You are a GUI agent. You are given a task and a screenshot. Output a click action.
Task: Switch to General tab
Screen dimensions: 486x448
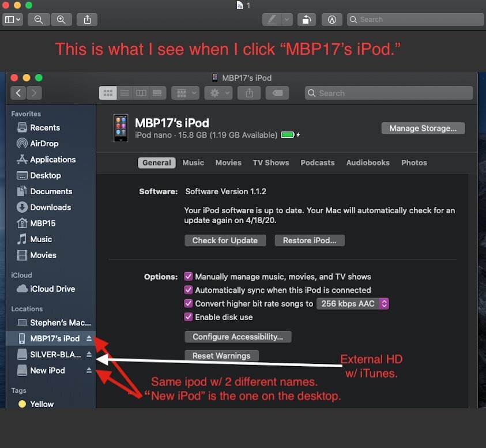pyautogui.click(x=157, y=163)
